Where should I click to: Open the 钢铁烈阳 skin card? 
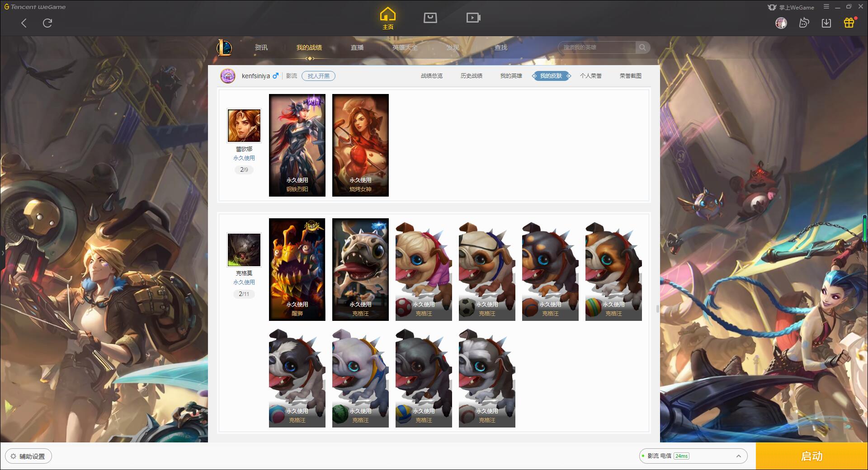click(297, 145)
